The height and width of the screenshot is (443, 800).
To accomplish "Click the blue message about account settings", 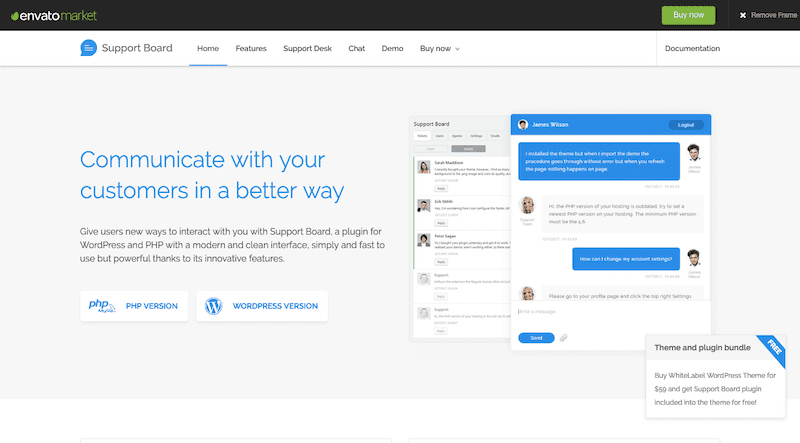I will pyautogui.click(x=626, y=259).
